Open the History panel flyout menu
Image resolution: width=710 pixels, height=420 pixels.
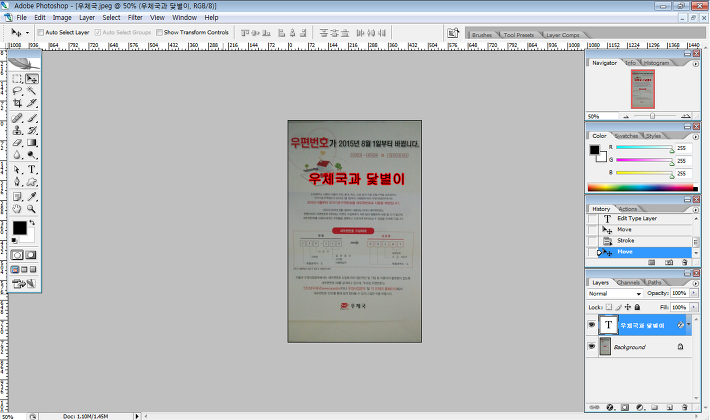(696, 210)
